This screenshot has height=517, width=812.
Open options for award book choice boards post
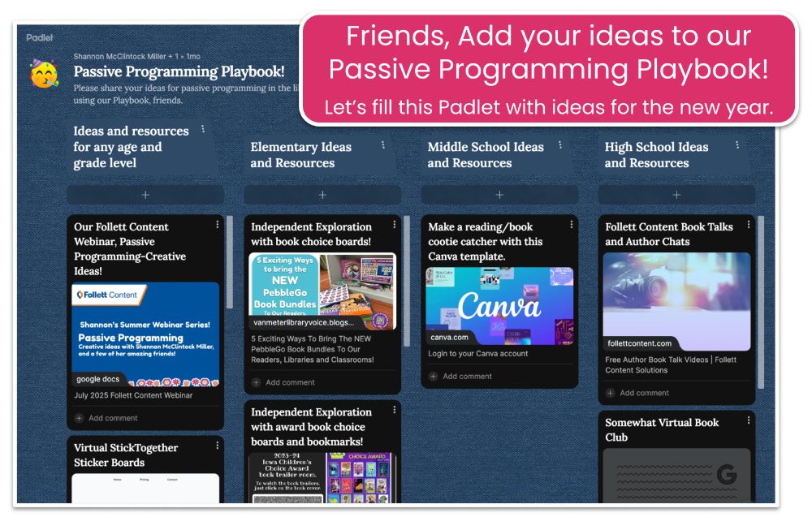(x=395, y=410)
